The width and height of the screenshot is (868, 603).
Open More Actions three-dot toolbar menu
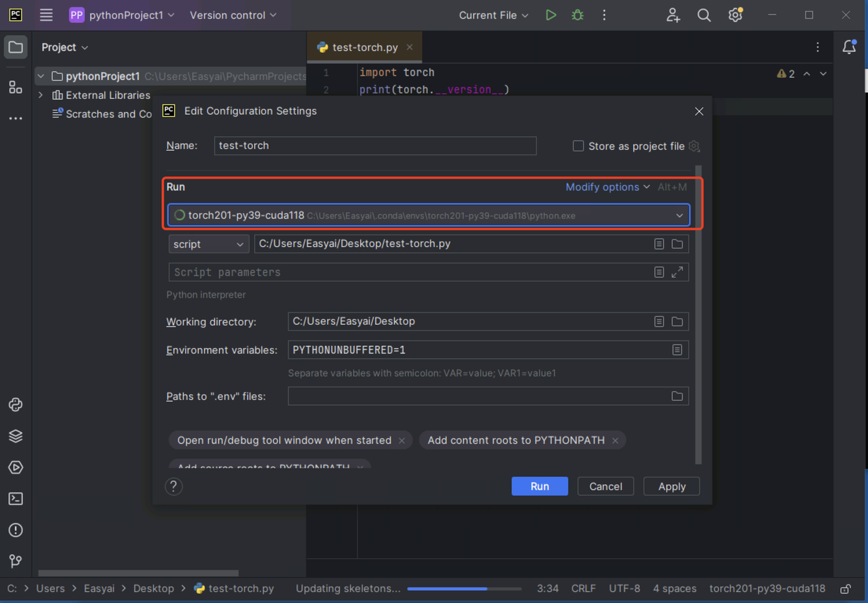[604, 15]
